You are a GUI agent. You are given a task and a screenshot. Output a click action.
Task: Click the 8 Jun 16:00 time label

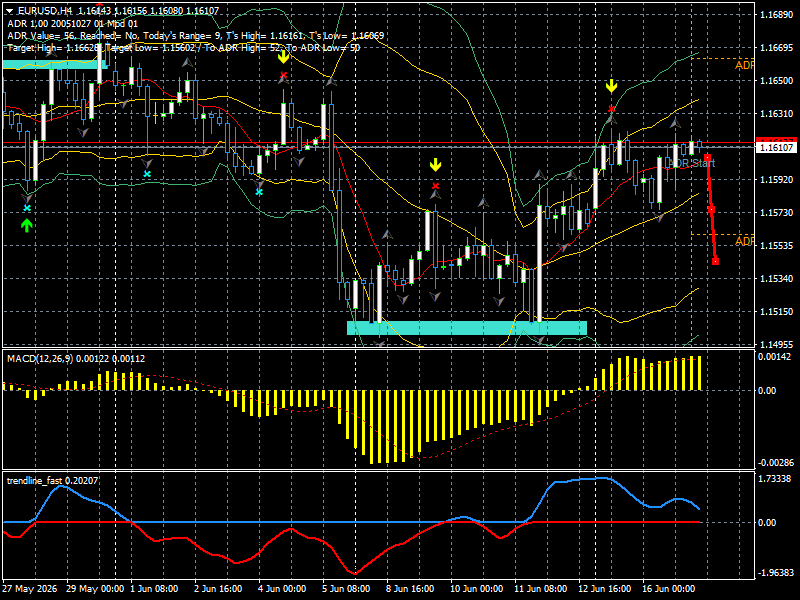click(410, 589)
